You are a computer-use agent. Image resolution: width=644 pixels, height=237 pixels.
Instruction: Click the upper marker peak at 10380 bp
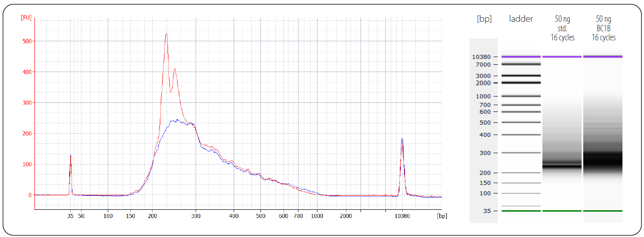(402, 140)
